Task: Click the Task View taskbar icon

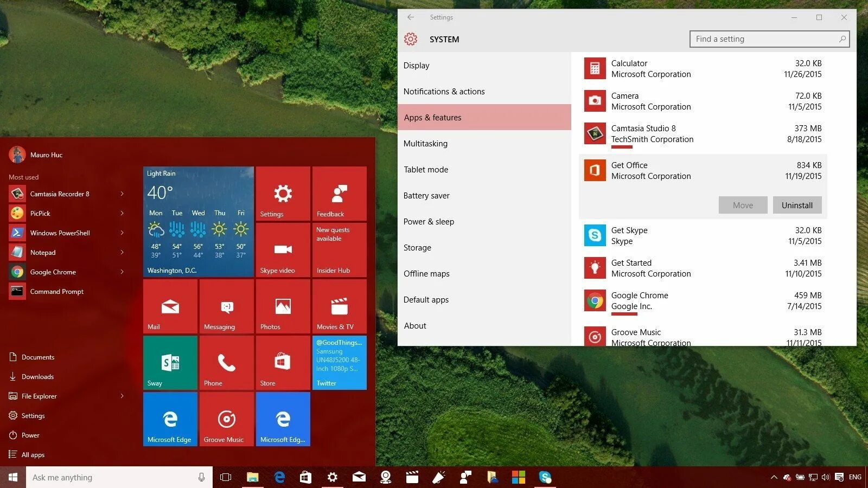Action: point(226,477)
